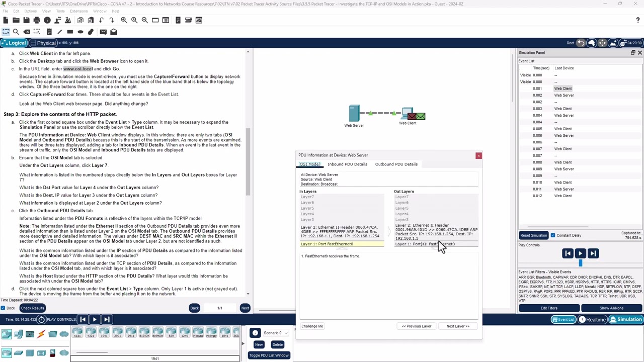Click the Check Results button
Viewport: 644px width, 362px height.
point(32,308)
